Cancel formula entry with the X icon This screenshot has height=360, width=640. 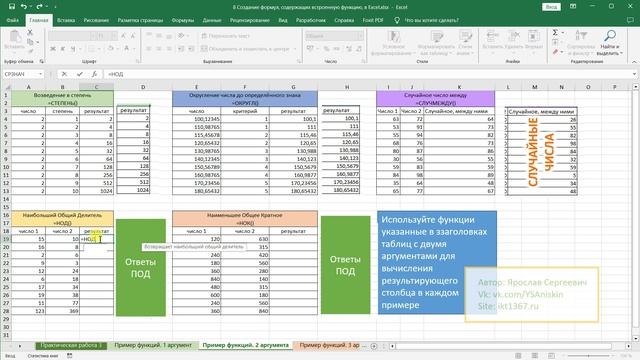coord(64,74)
